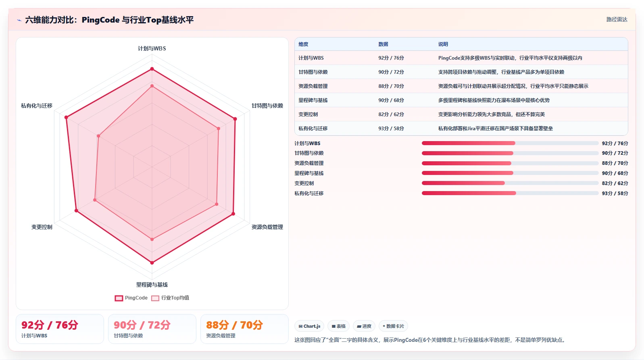This screenshot has width=644, height=360.
Task: Click PingCode data point on 里程碑与基线 axis
Action: 152,263
